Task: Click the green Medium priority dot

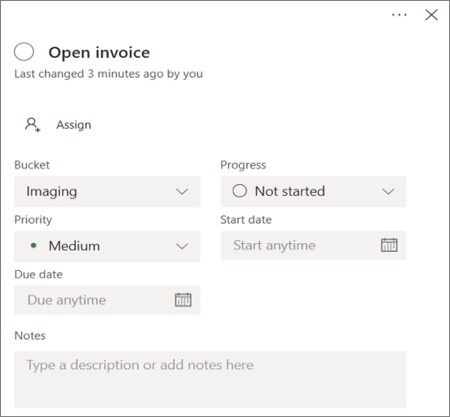Action: [x=33, y=246]
